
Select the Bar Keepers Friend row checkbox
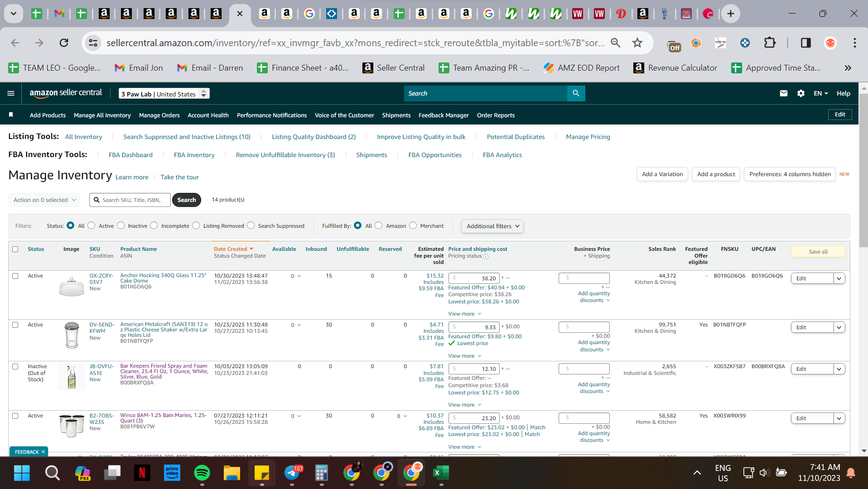tap(15, 366)
